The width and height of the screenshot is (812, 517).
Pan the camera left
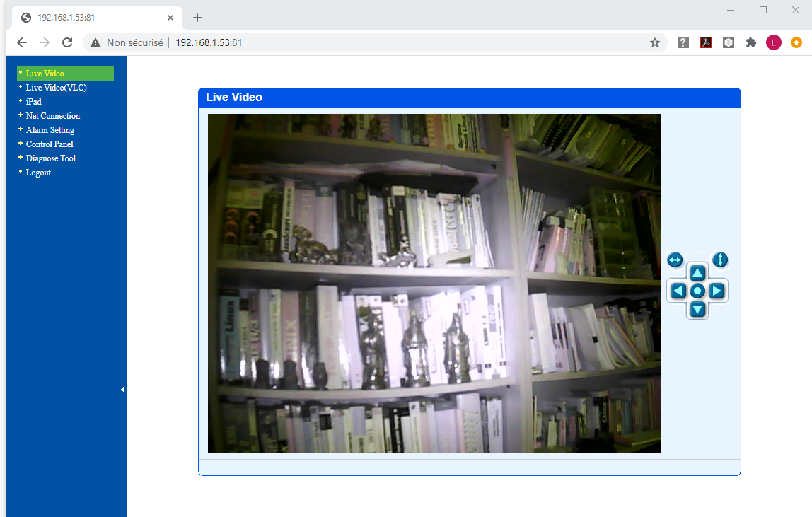pyautogui.click(x=679, y=290)
